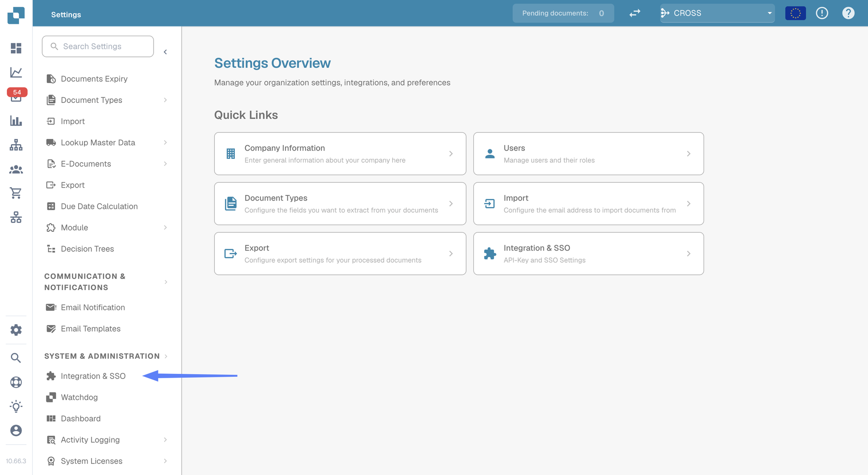Open the lifebuoy support icon
Viewport: 868px width, 475px height.
tap(16, 382)
